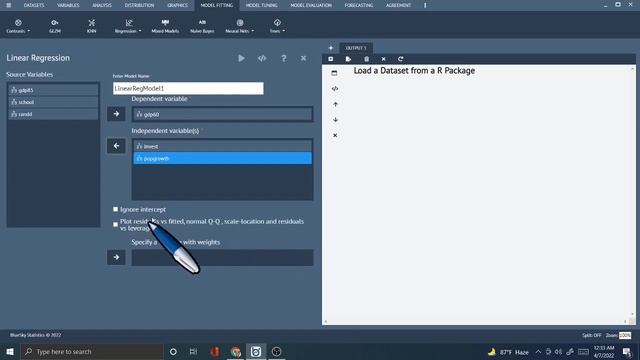Switch to the Agreement tab
The width and height of the screenshot is (640, 360).
click(x=398, y=5)
